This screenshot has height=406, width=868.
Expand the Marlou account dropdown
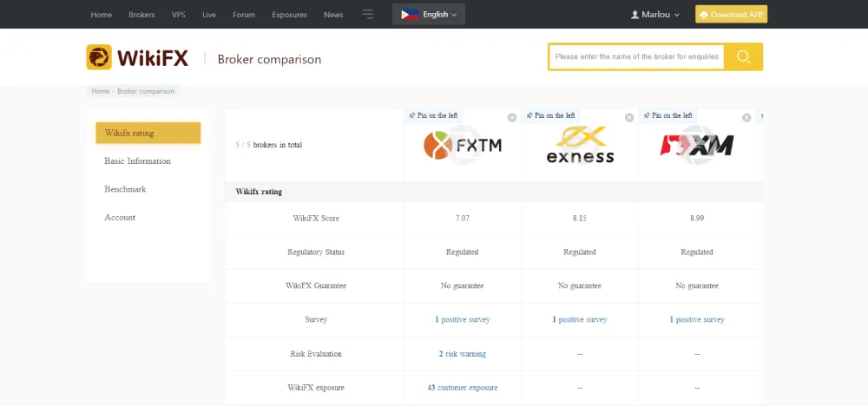coord(655,15)
